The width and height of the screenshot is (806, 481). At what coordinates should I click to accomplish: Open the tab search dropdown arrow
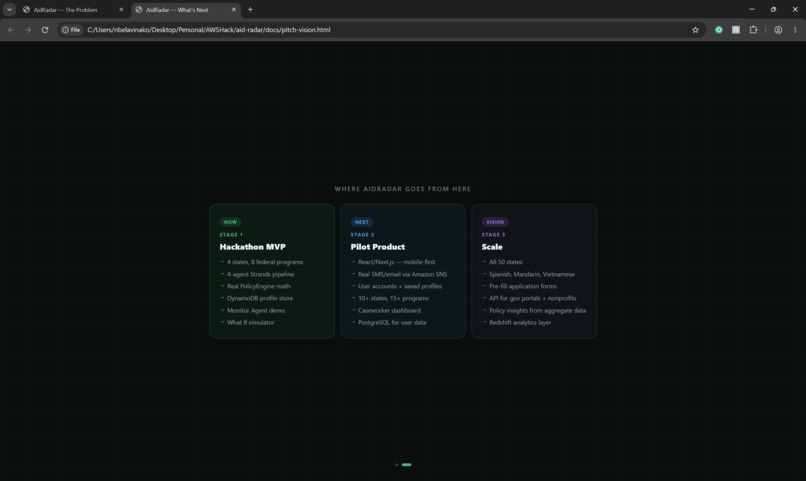tap(9, 9)
